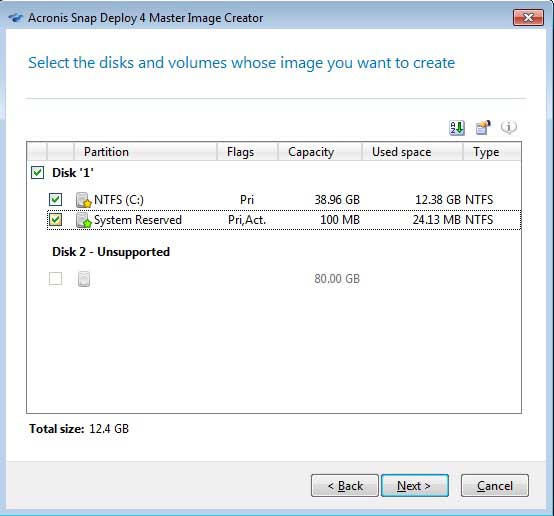This screenshot has height=516, width=554.
Task: Click the 38.96 GB capacity value
Action: pyautogui.click(x=337, y=200)
